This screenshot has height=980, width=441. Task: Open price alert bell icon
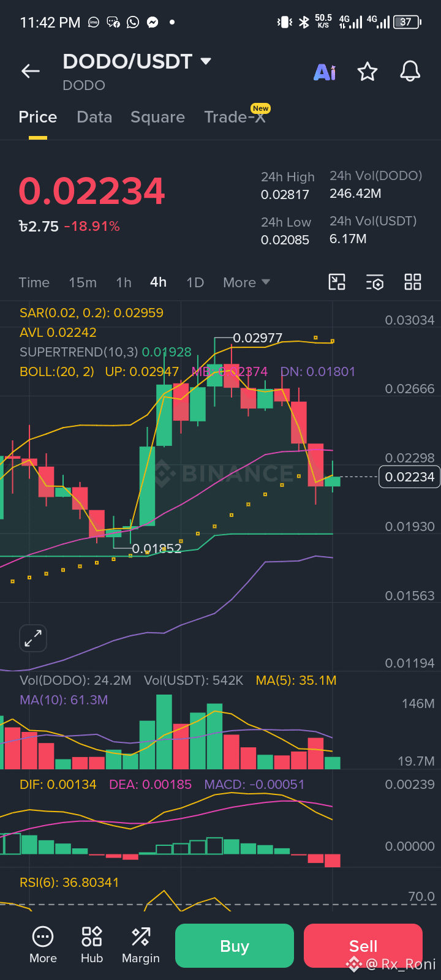click(x=410, y=71)
